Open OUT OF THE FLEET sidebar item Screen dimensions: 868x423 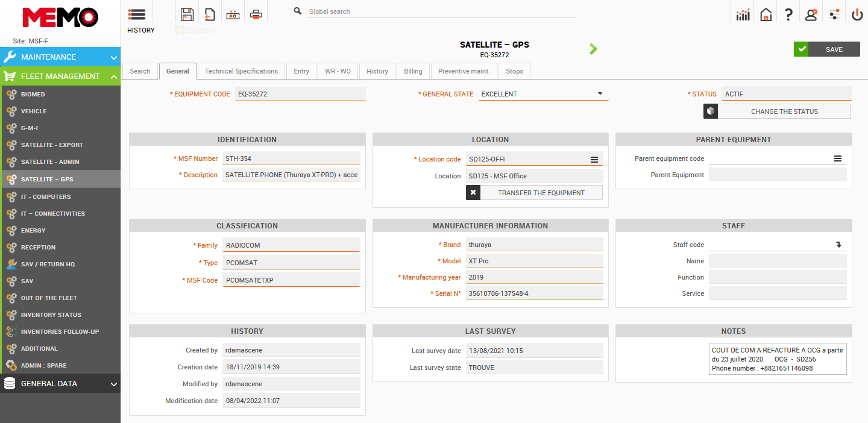(60, 298)
